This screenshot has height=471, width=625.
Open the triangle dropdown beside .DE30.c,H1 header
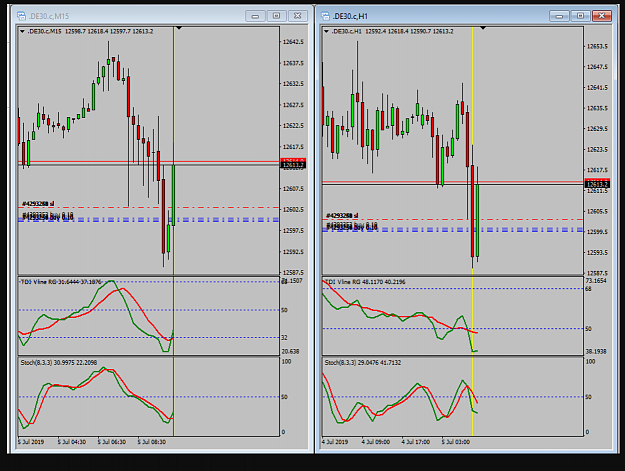[326, 31]
